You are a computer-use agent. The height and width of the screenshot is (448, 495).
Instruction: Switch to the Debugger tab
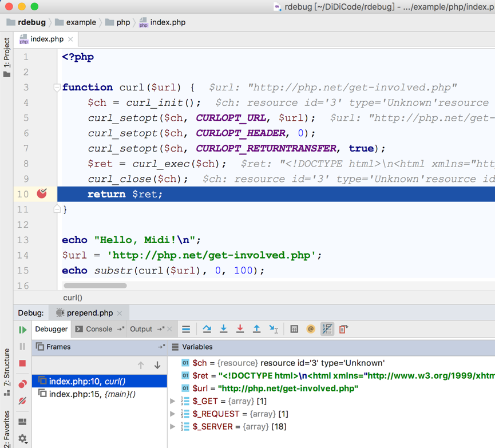[x=51, y=330]
